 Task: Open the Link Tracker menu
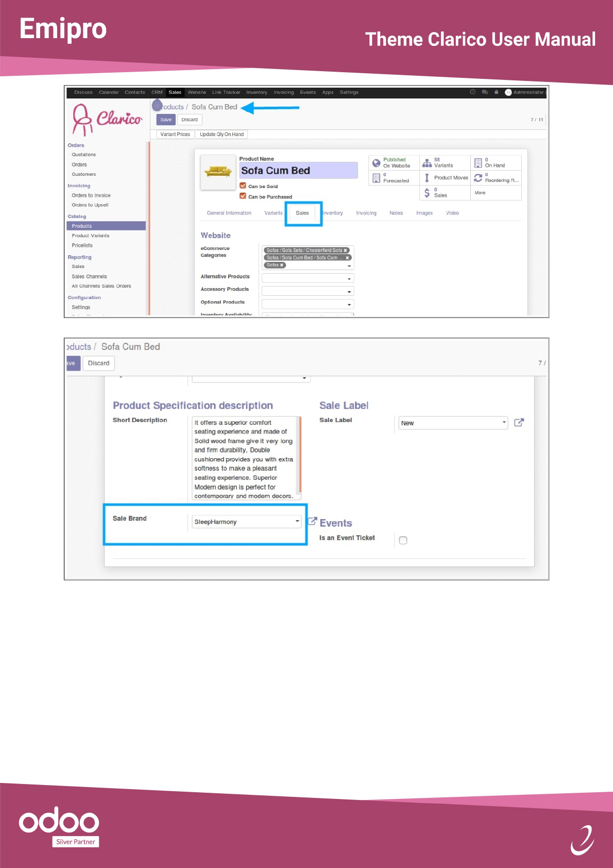226,92
